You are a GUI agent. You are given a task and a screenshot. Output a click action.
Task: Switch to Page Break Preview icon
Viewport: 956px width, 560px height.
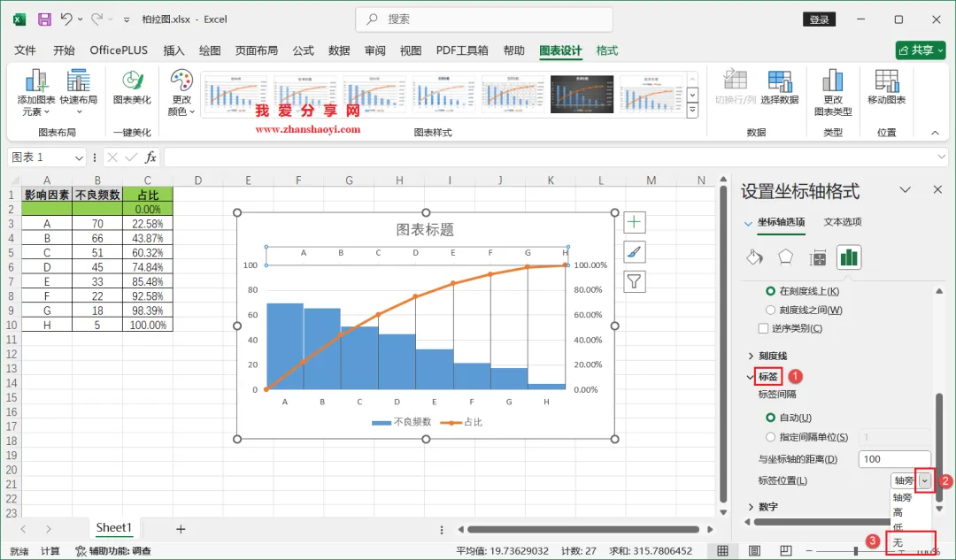click(x=786, y=551)
